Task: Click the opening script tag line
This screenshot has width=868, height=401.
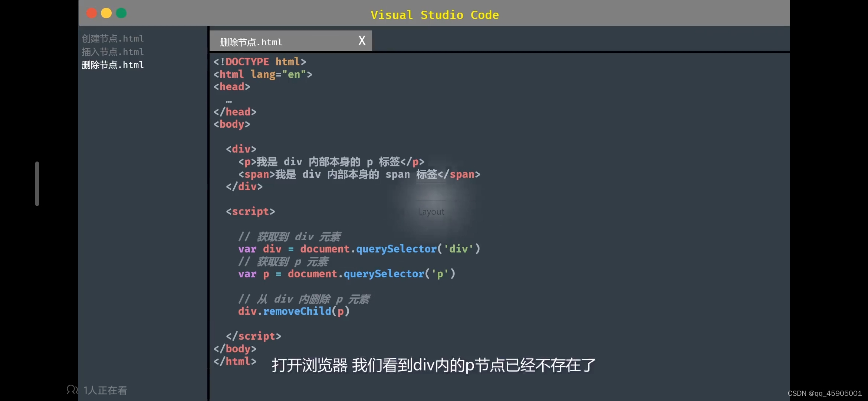Action: (x=251, y=212)
